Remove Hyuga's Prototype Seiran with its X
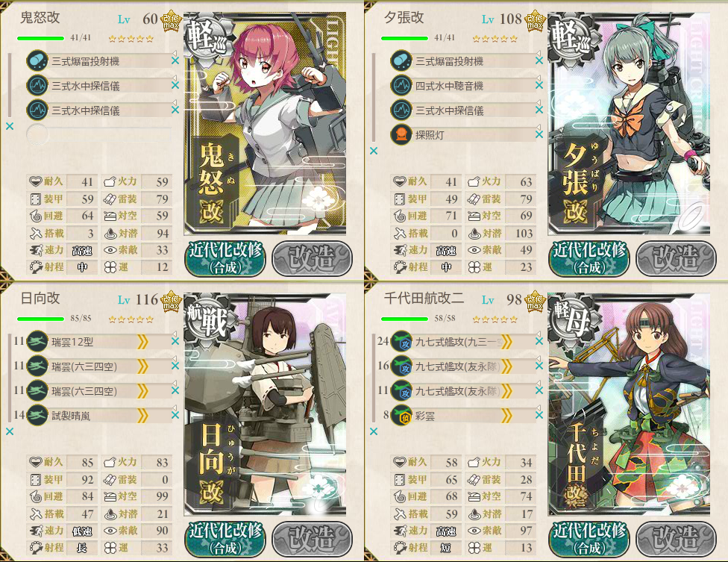Screen dimensions: 728x562 click(x=175, y=415)
